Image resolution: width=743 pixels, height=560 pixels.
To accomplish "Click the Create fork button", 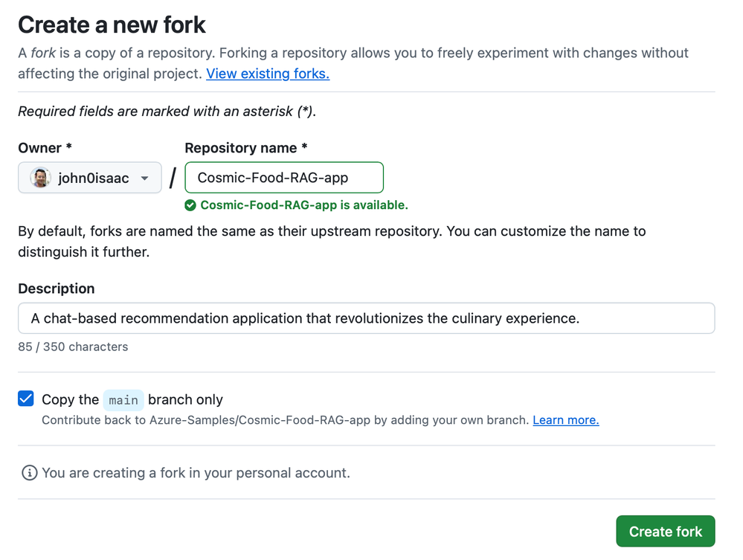I will point(665,531).
